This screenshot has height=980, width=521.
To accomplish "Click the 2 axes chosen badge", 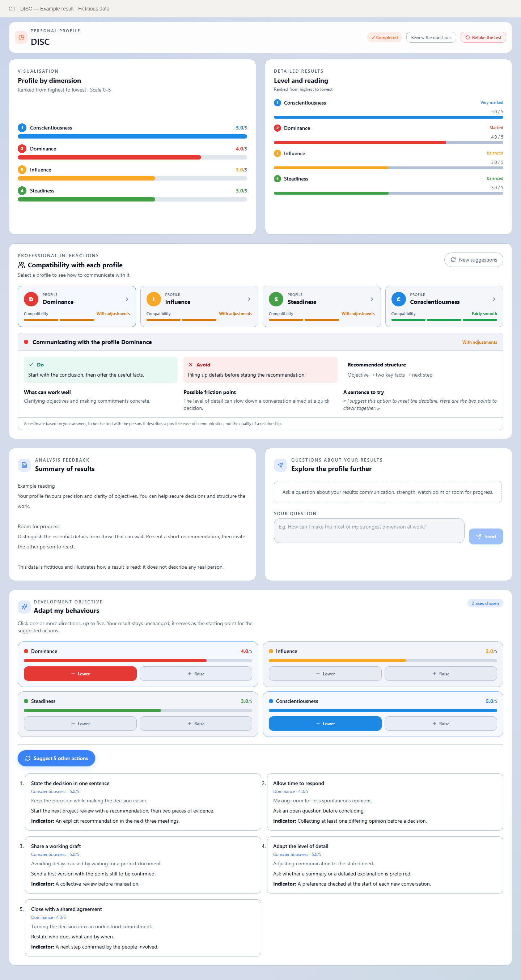I will 485,603.
